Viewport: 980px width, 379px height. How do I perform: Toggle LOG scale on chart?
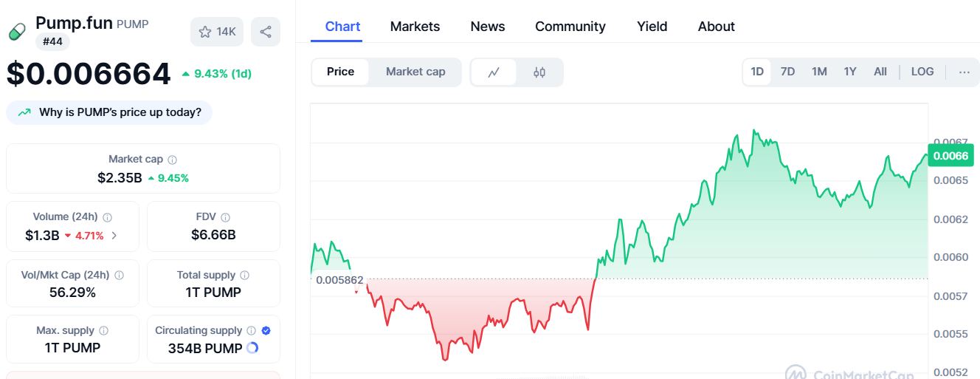coord(922,72)
